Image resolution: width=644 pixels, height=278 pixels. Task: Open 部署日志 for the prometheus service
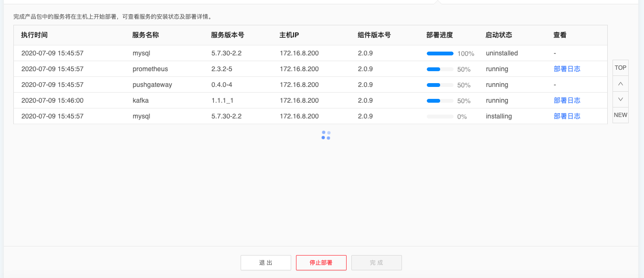567,69
